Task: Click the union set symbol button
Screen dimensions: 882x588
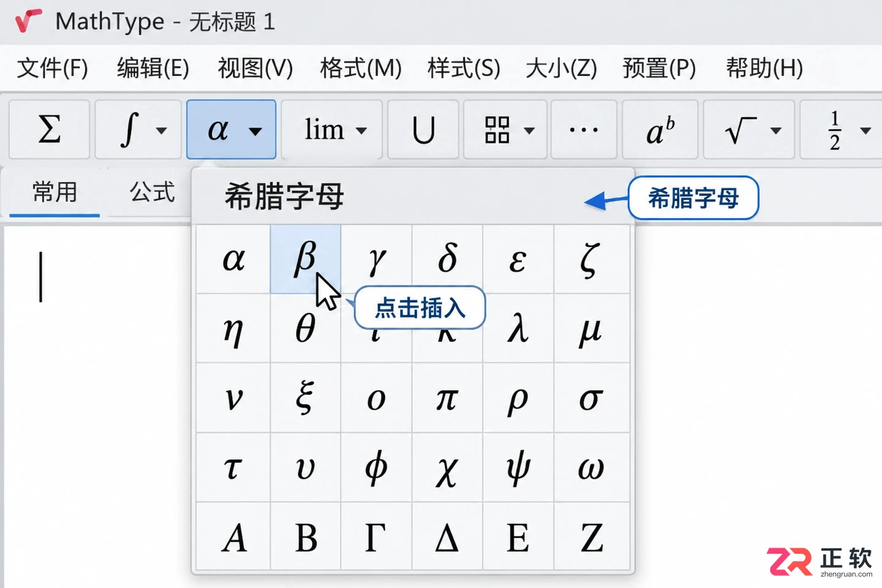Action: pyautogui.click(x=423, y=129)
